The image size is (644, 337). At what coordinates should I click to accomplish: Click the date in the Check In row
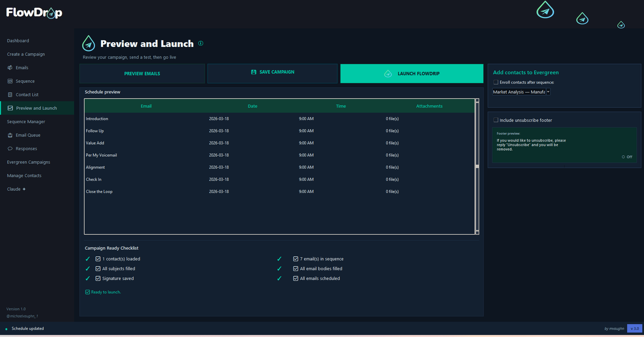219,179
